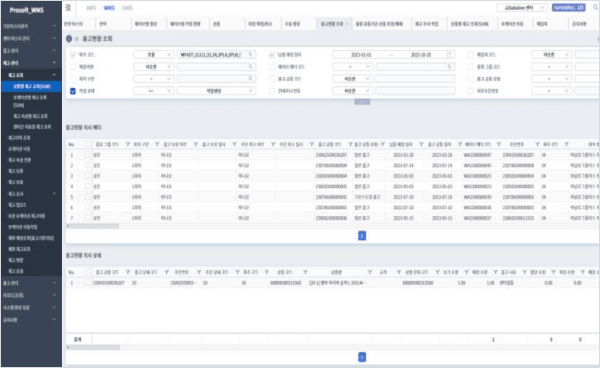
Task: Click the WA23 code cell in upper grid row 1
Action: point(478,155)
